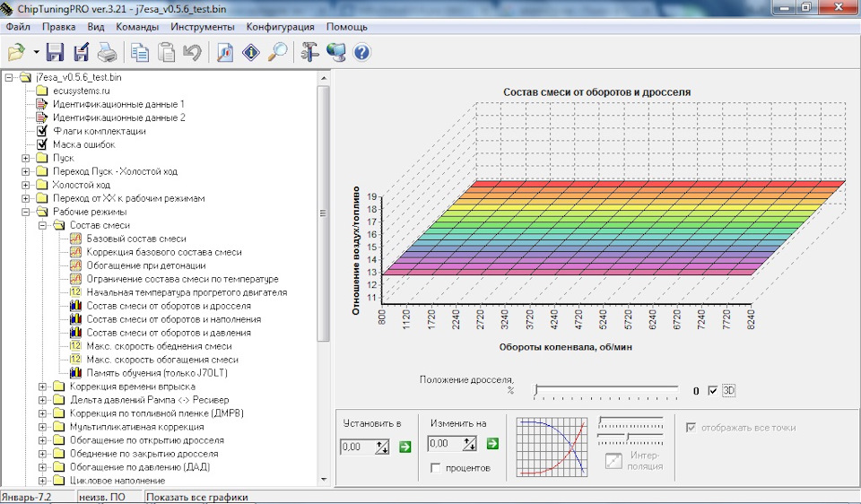The width and height of the screenshot is (861, 504).
Task: Open Идентификационные данные 2
Action: (119, 117)
